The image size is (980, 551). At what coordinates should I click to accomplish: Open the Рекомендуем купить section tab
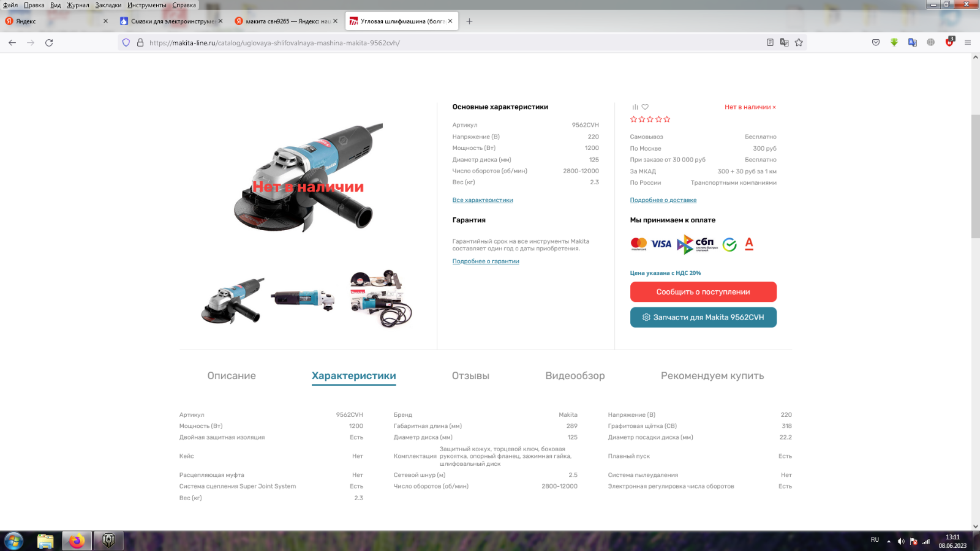[x=712, y=376]
